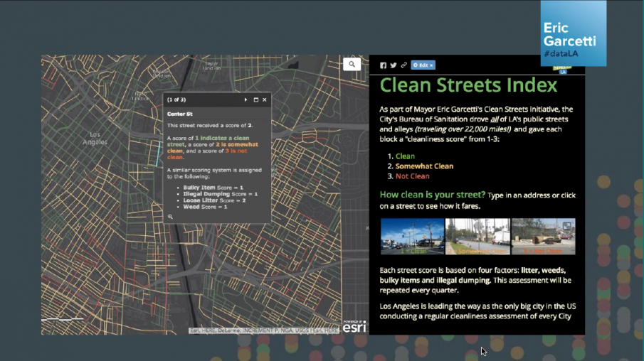This screenshot has height=361, width=644.
Task: Click the 'Taylor Junction' map label
Action: pyautogui.click(x=211, y=65)
